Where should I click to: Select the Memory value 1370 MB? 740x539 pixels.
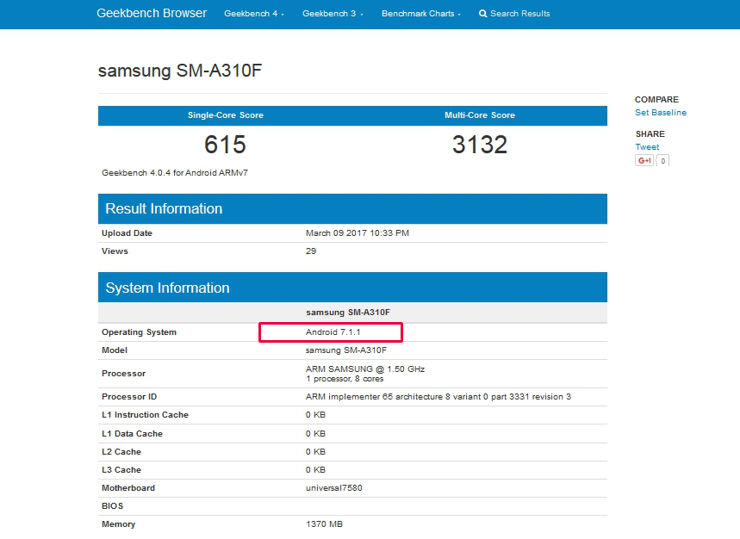324,524
